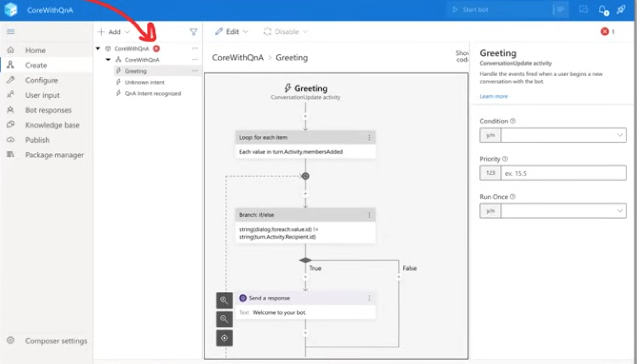Click the Priority 123 type selector
The width and height of the screenshot is (637, 364).
490,173
